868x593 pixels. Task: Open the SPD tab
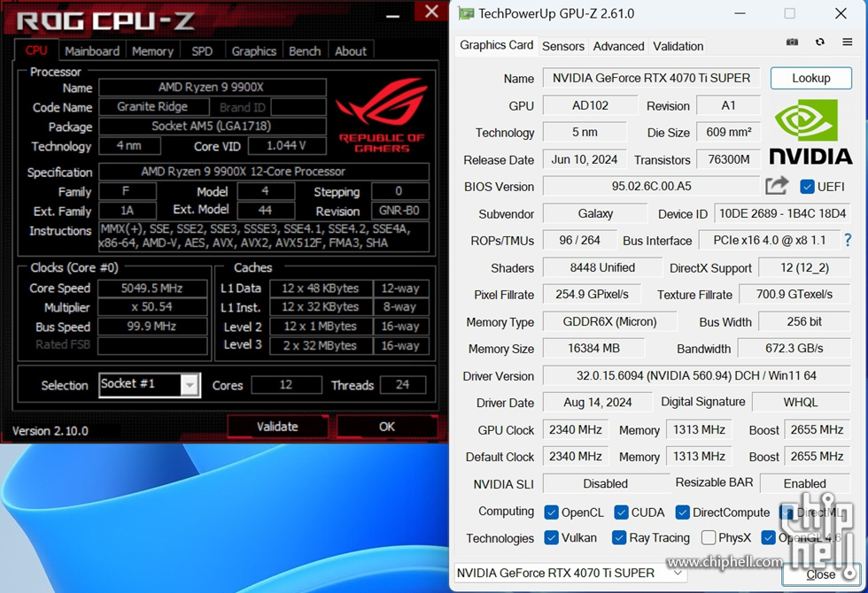202,51
